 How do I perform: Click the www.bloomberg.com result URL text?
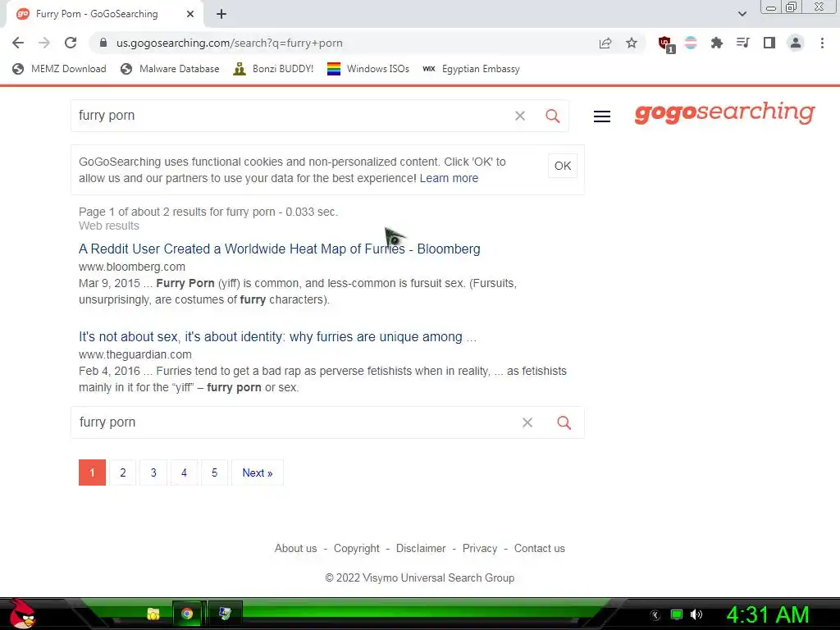(x=132, y=267)
